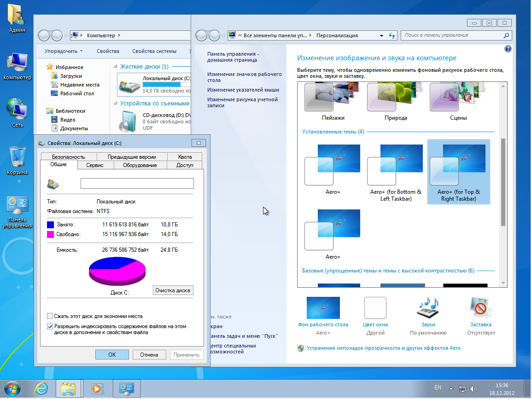
Task: Open Windows Explorer taskbar button
Action: tap(69, 388)
